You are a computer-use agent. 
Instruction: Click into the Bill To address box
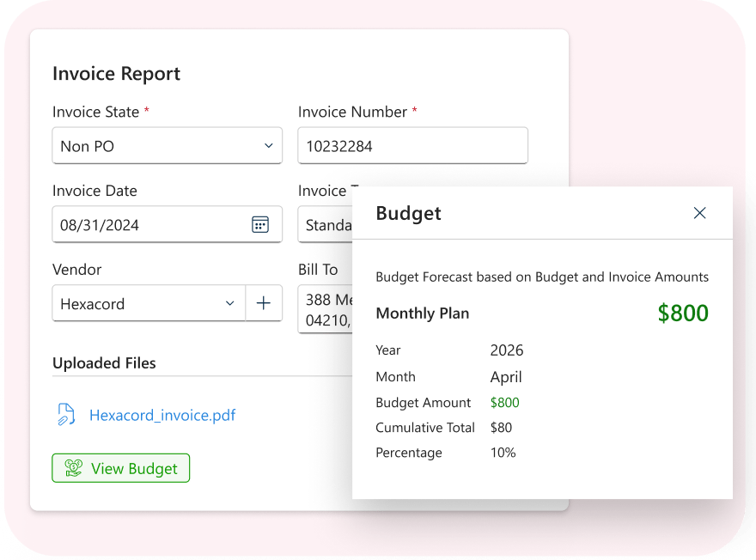tap(326, 310)
